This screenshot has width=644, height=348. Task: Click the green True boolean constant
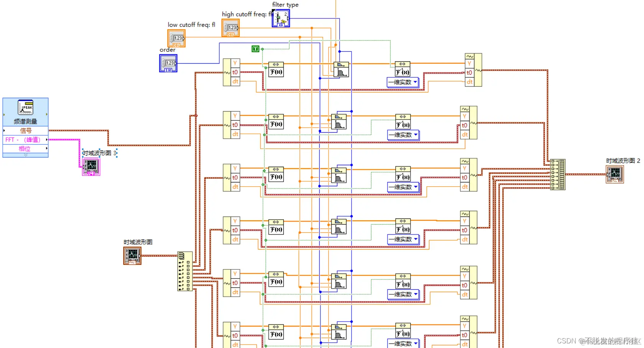255,49
